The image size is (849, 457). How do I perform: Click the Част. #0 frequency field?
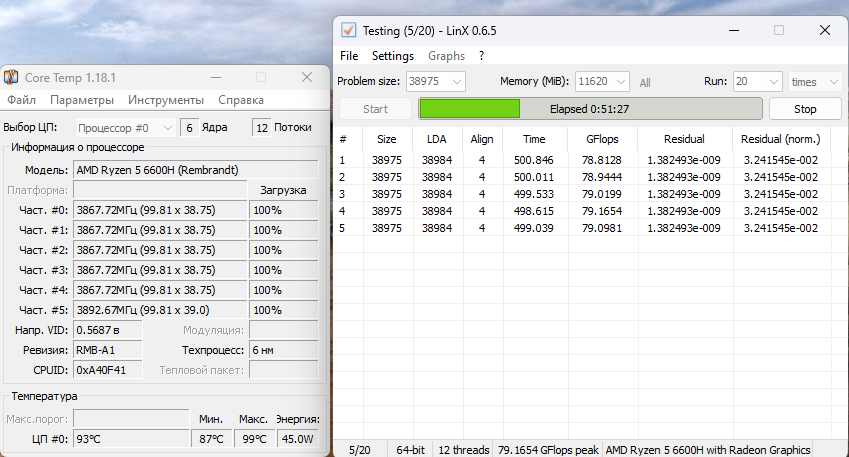(160, 210)
